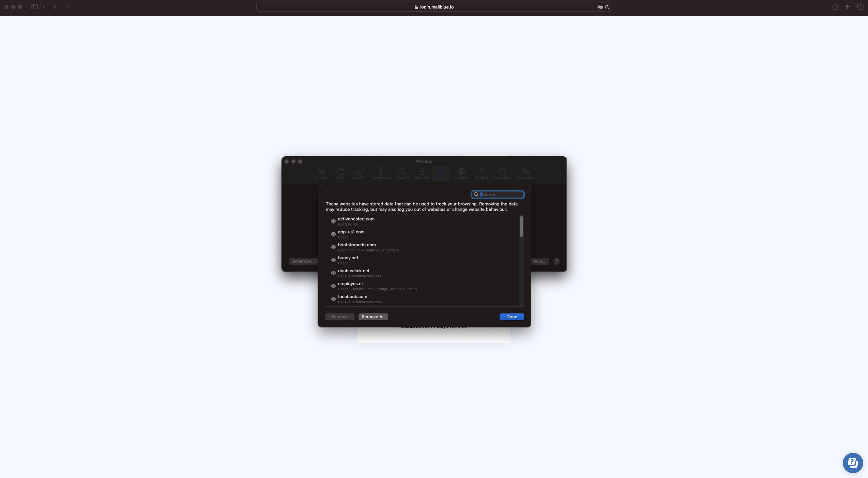868x478 pixels.
Task: Open a new tab with plus icon
Action: click(848, 7)
